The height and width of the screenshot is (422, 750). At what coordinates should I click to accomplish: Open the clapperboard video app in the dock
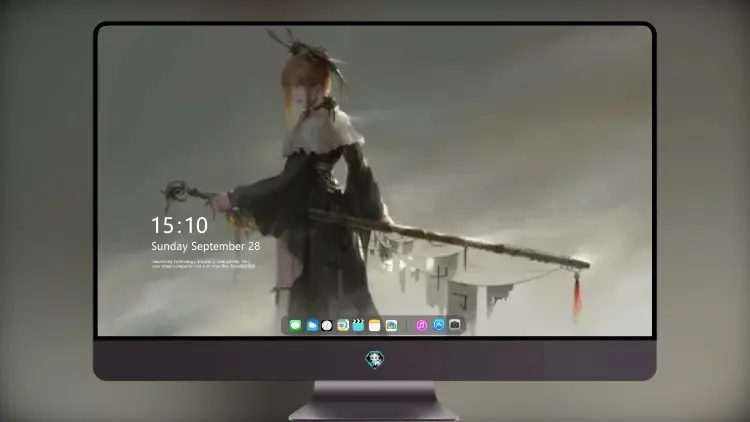coord(358,325)
